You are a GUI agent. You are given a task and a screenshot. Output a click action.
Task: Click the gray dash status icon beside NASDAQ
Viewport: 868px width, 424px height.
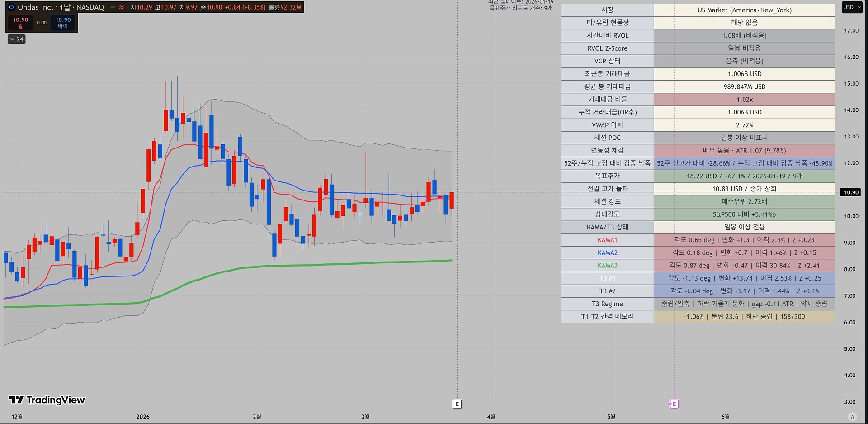(x=113, y=7)
